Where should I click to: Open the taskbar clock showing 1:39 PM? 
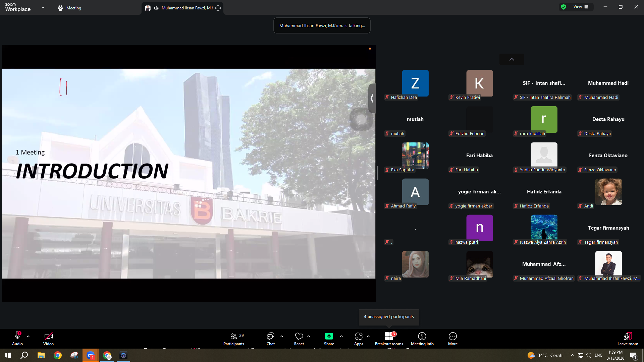(x=615, y=355)
